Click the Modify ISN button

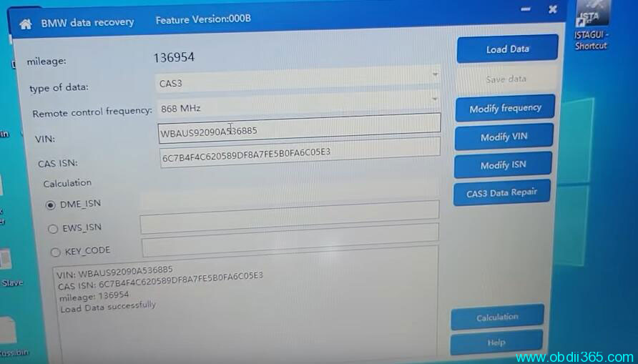coord(503,165)
